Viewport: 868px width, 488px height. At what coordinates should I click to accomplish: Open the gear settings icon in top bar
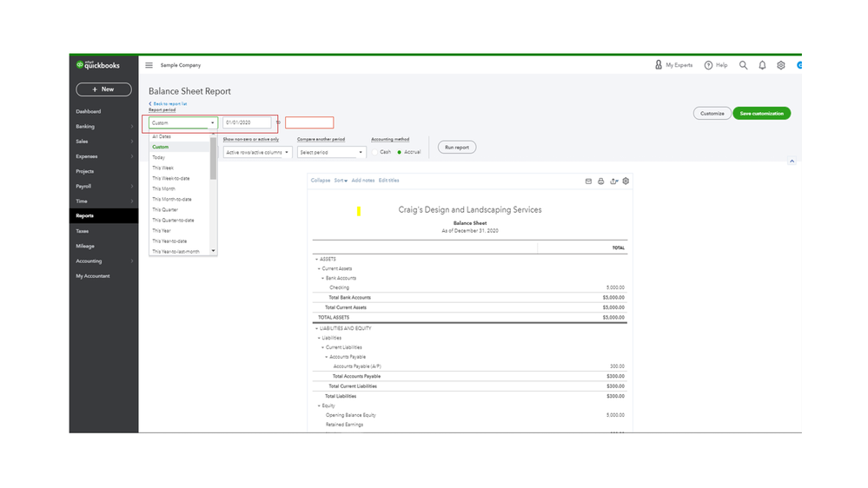point(781,65)
